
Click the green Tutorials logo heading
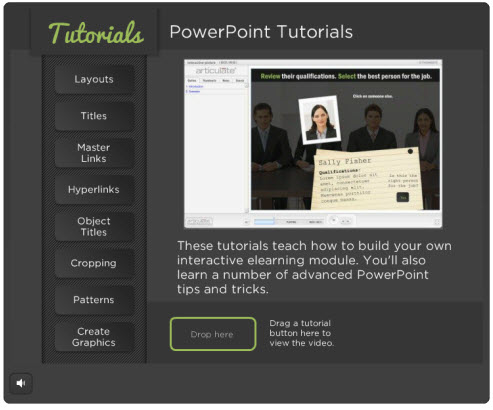[96, 33]
